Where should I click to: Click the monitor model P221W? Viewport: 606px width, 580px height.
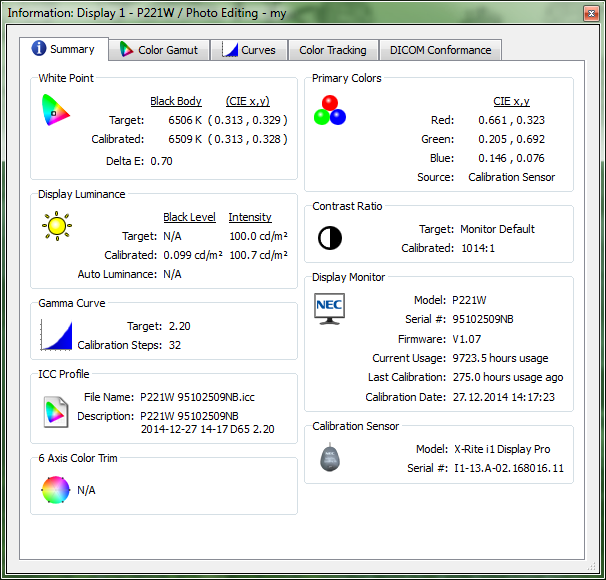(x=469, y=300)
